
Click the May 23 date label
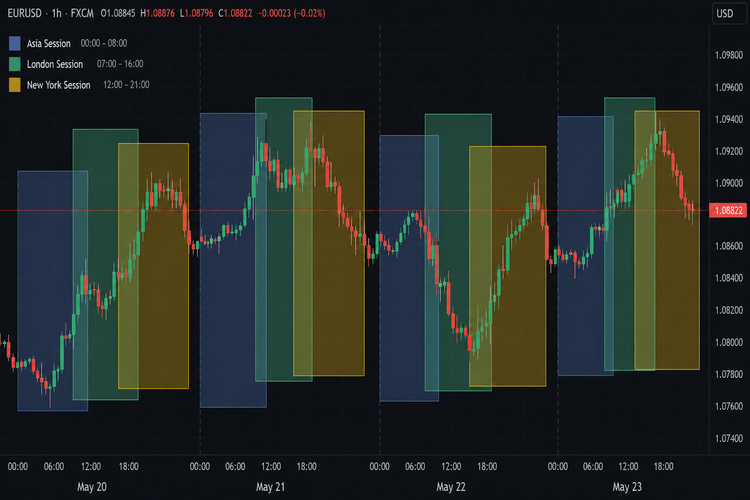click(x=627, y=487)
